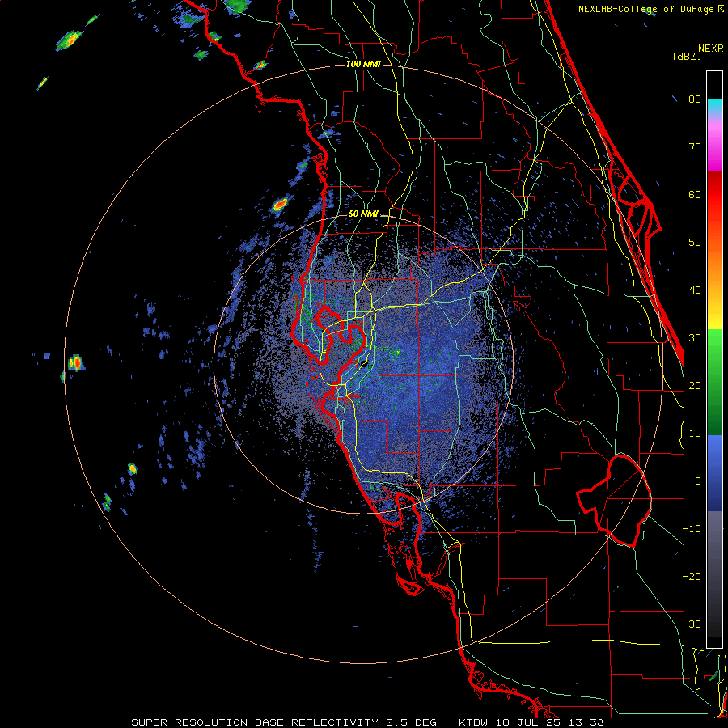The image size is (728, 728).
Task: Pick the red band of the dBZ color bar
Action: coord(714,196)
